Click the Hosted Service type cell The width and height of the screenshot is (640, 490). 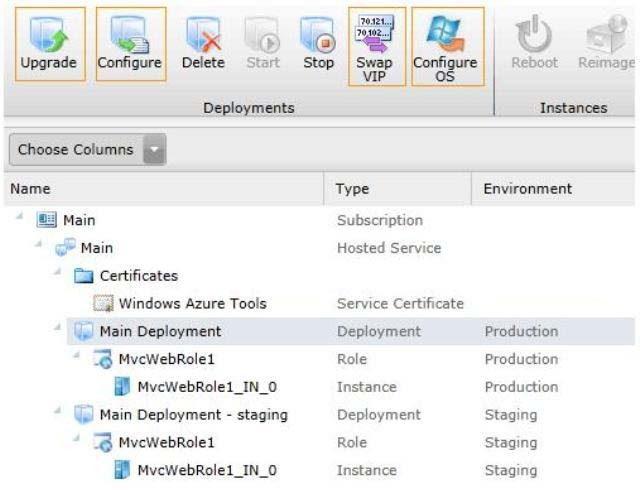pos(389,248)
